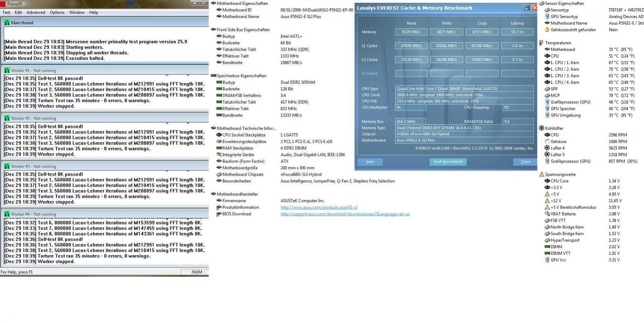The image size is (644, 323).
Task: Select the 1. CPU / 2. Kern temperature row
Action: point(589,69)
